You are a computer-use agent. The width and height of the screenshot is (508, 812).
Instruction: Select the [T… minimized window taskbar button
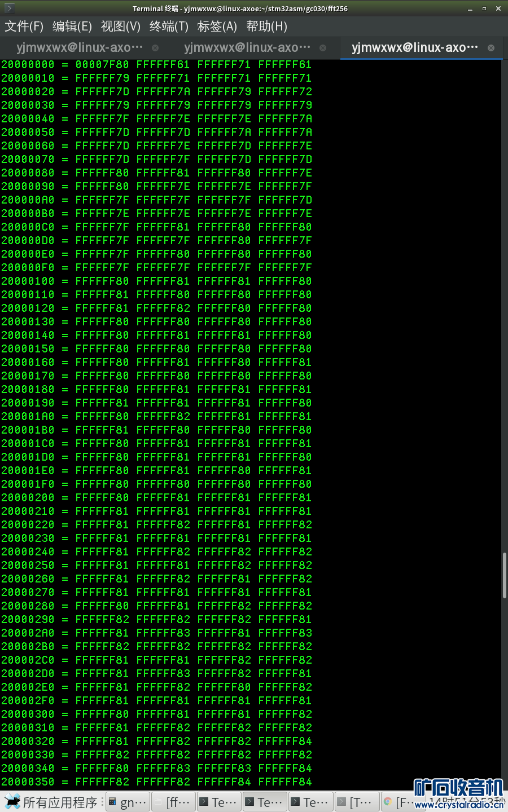356,802
